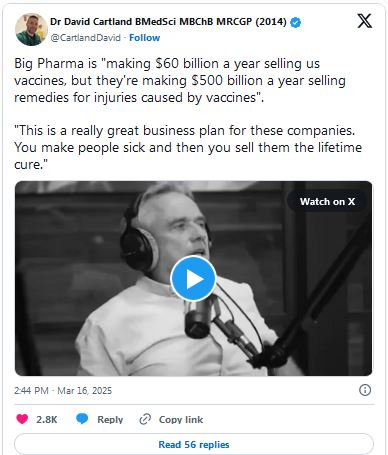Select the Copy link text
388x455 pixels.
181,419
